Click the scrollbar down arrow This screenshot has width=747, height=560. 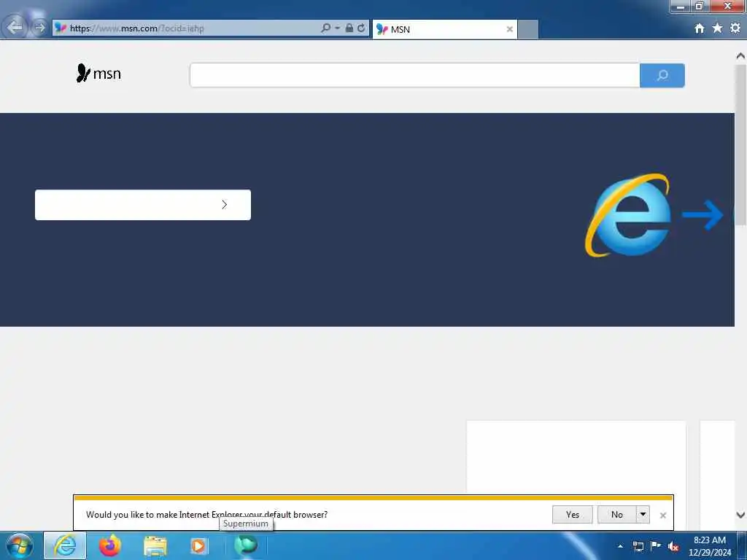tap(740, 515)
